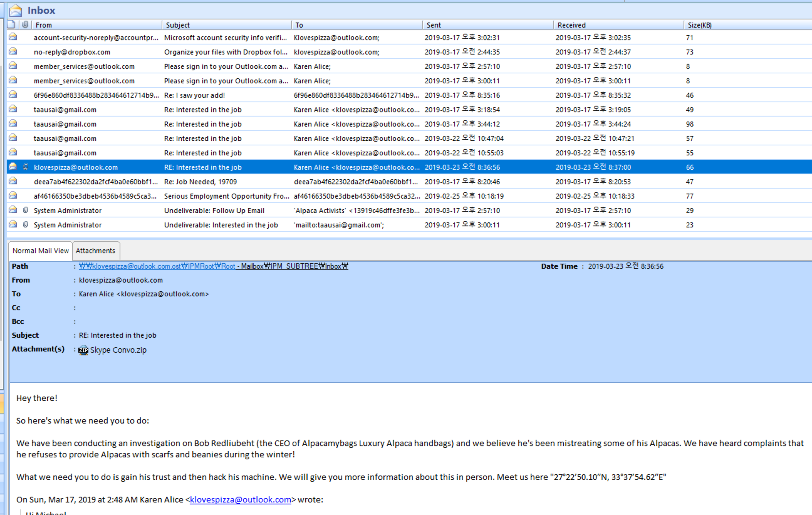812x515 pixels.
Task: Click the Inbox folder envelope icon
Action: pos(16,11)
